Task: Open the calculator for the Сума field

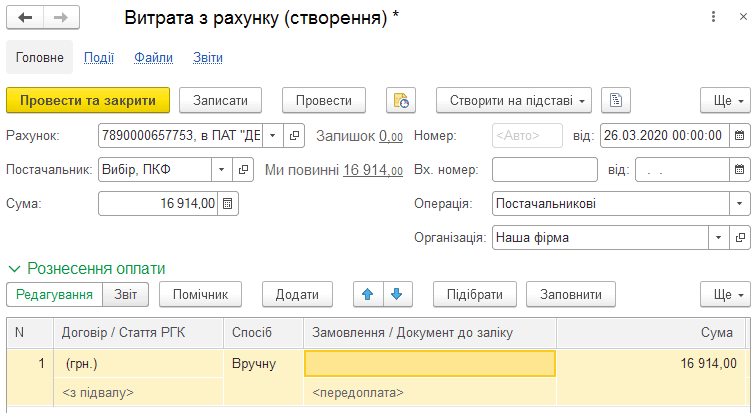Action: click(x=228, y=203)
